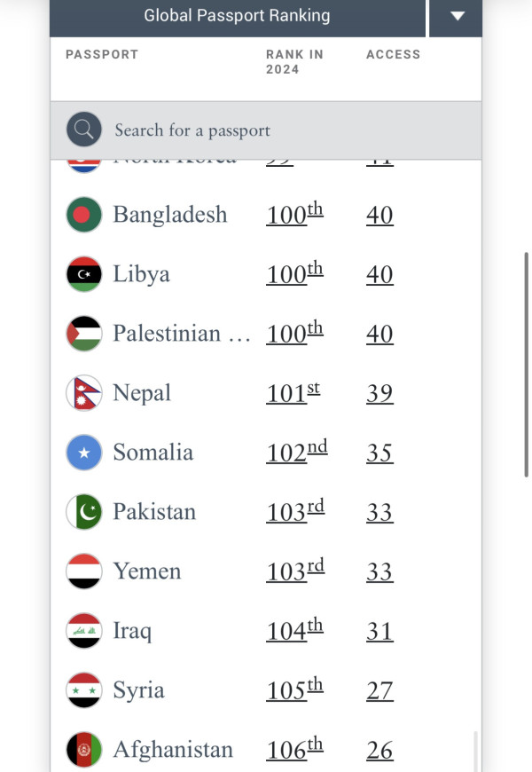Click the Nepal flag icon
Screen dimensions: 532x772
(84, 393)
